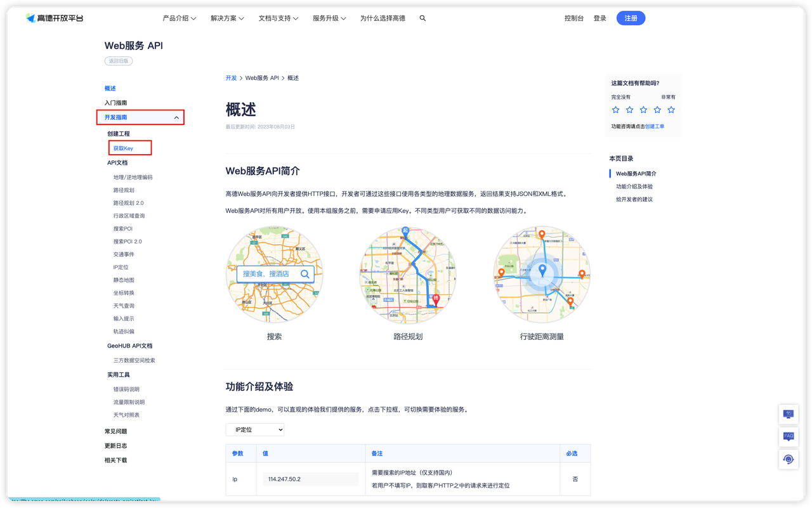Image resolution: width=812 pixels, height=508 pixels.
Task: Open 天气查询 doc
Action: [124, 306]
